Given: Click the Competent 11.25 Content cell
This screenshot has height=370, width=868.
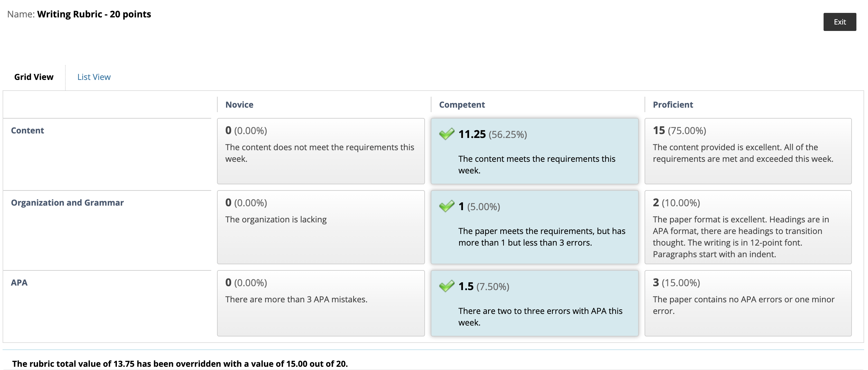Looking at the screenshot, I should point(534,151).
